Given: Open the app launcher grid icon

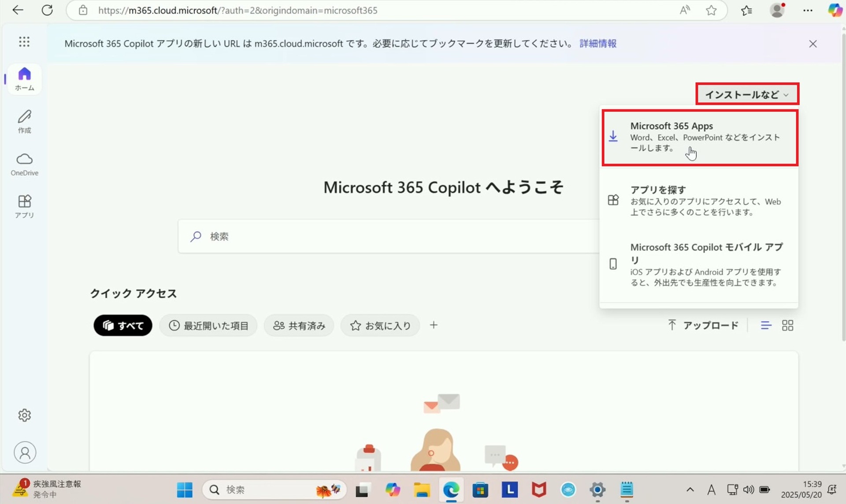Looking at the screenshot, I should pyautogui.click(x=24, y=42).
